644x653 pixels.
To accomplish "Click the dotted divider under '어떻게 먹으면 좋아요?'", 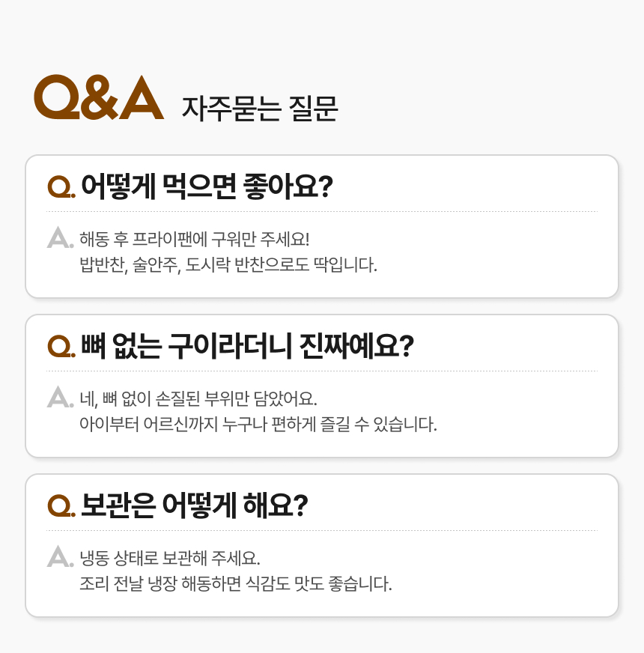I will (322, 212).
